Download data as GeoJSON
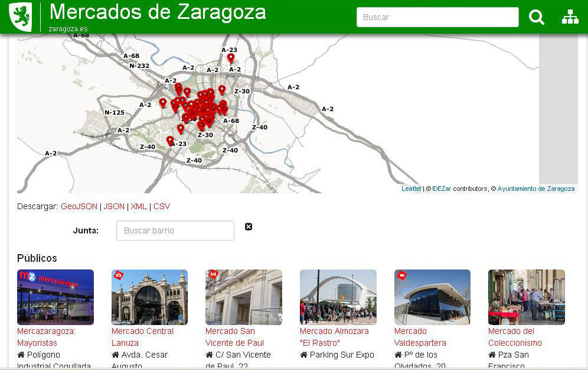 point(79,206)
